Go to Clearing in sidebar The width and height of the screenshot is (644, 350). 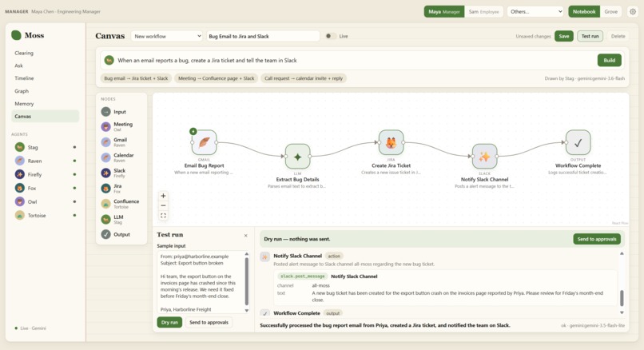tap(46, 53)
